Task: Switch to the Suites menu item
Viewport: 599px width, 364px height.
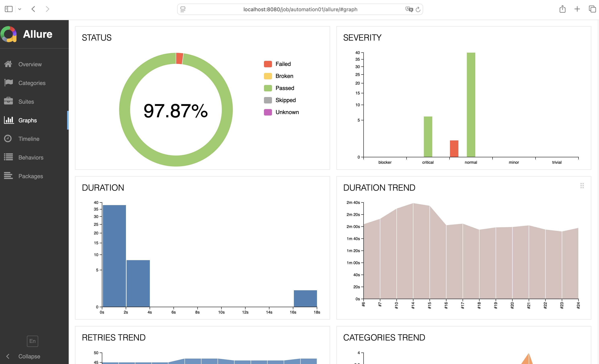Action: tap(26, 102)
